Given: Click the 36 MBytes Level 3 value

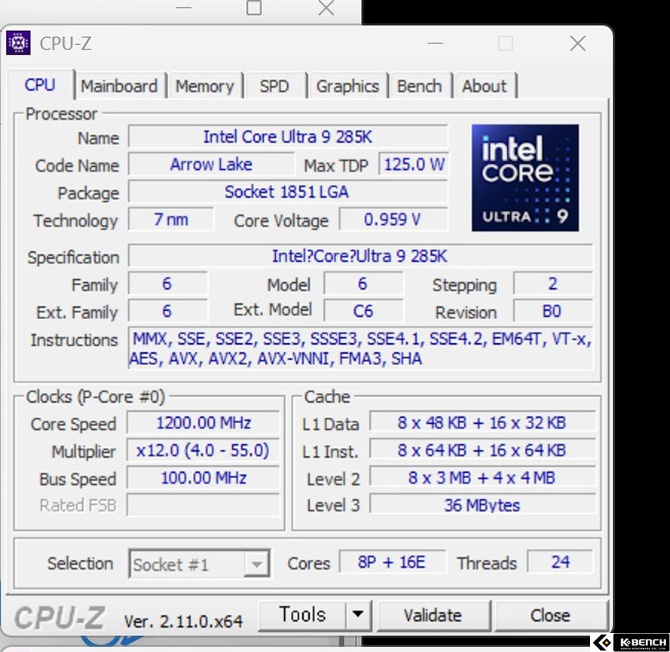Looking at the screenshot, I should (482, 505).
